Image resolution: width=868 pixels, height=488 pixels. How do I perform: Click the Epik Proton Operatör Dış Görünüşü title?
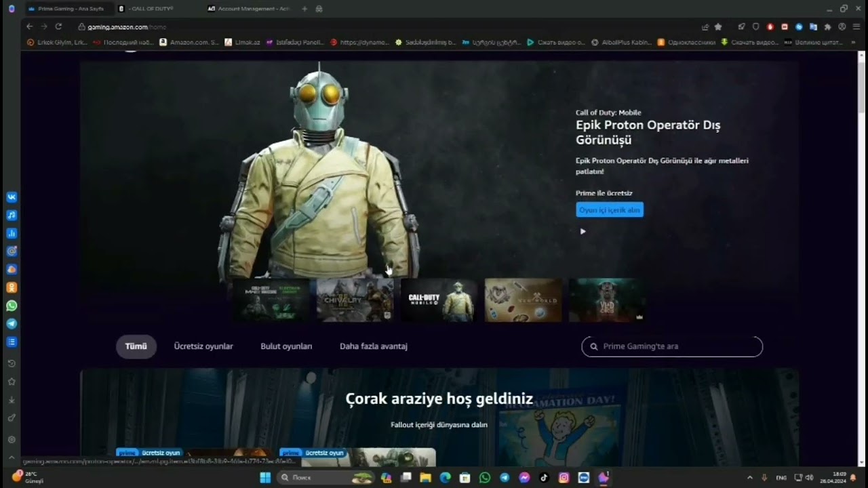pyautogui.click(x=648, y=132)
